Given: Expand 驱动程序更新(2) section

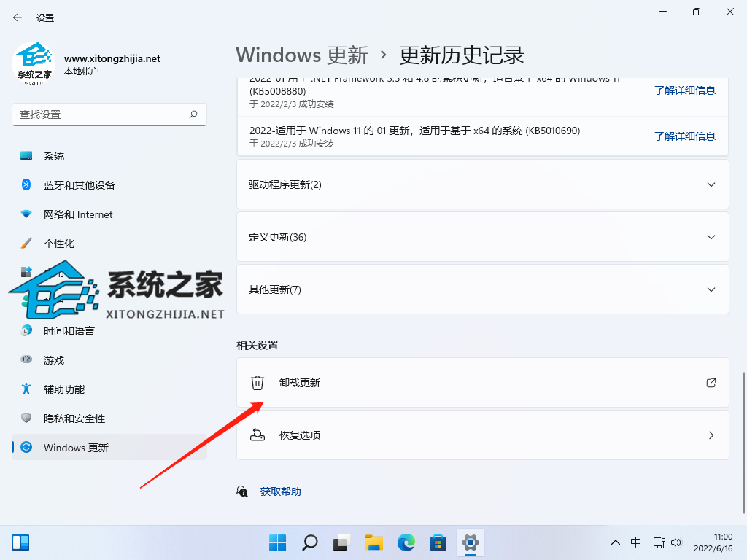Looking at the screenshot, I should 483,184.
